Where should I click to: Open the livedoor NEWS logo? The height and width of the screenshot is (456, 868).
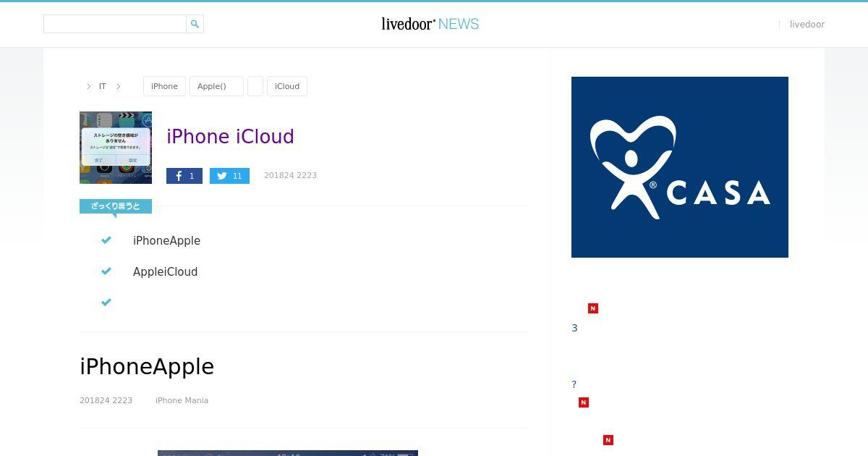[x=430, y=24]
